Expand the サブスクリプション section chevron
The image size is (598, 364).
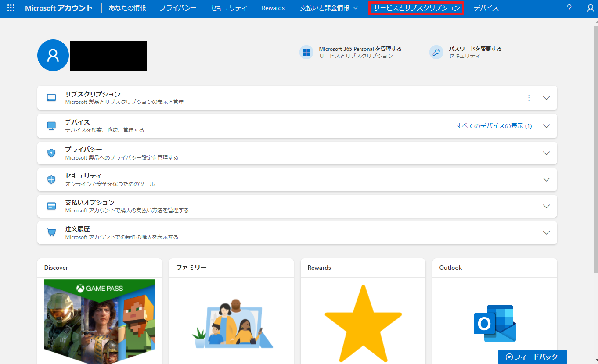546,98
